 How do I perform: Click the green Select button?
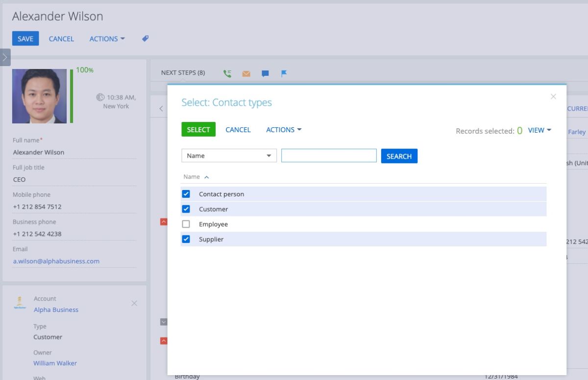pos(198,130)
